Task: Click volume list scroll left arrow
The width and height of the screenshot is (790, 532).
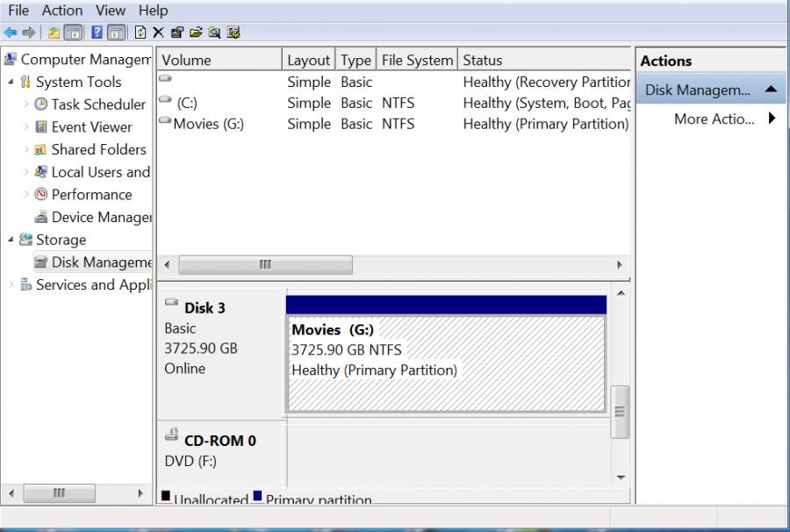Action: (x=168, y=264)
